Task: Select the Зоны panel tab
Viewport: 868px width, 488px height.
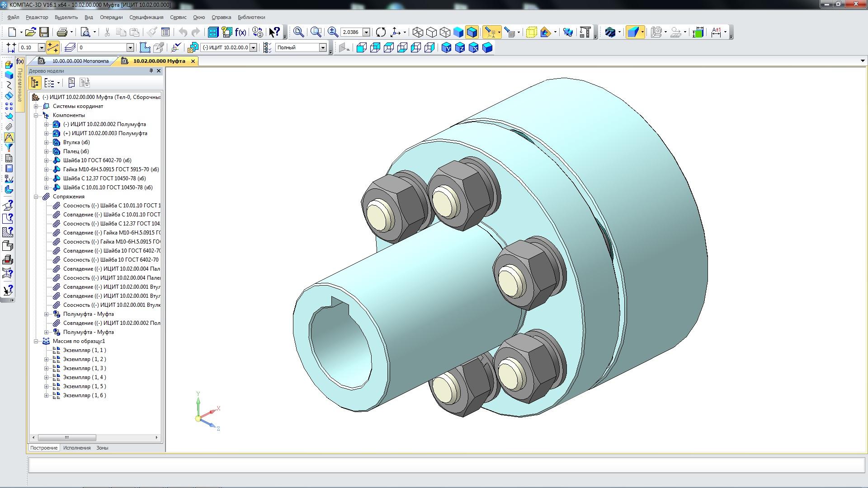Action: coord(102,448)
